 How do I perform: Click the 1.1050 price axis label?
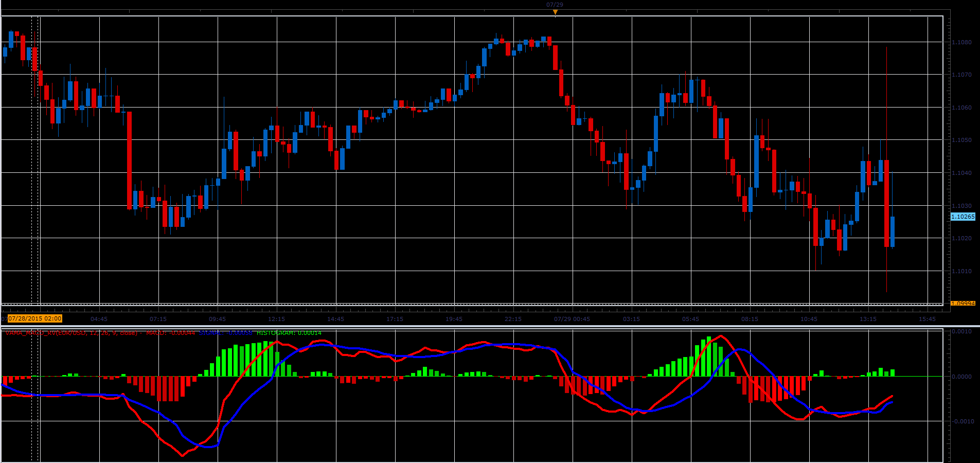962,140
